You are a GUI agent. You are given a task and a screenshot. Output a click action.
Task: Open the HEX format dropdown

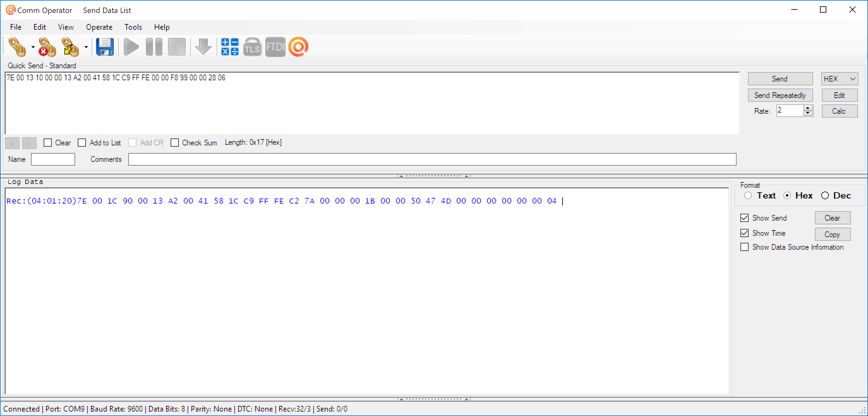[x=839, y=78]
